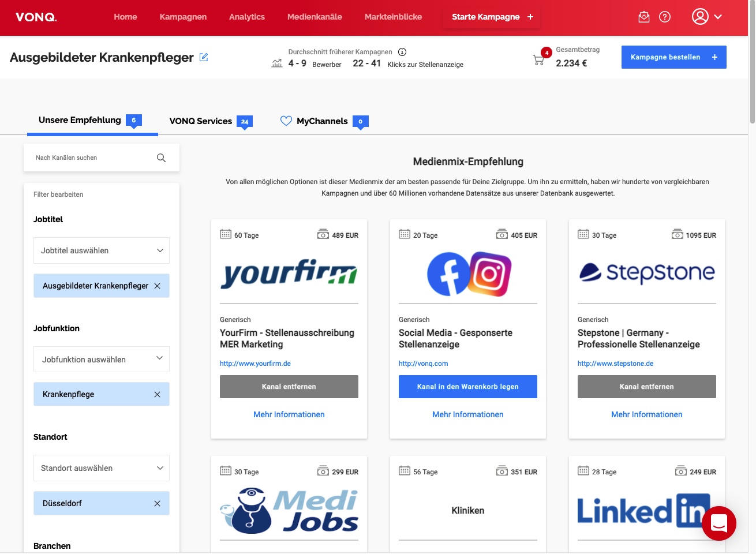This screenshot has width=756, height=554.
Task: Click the Medi Jobs logo
Action: coord(289,510)
